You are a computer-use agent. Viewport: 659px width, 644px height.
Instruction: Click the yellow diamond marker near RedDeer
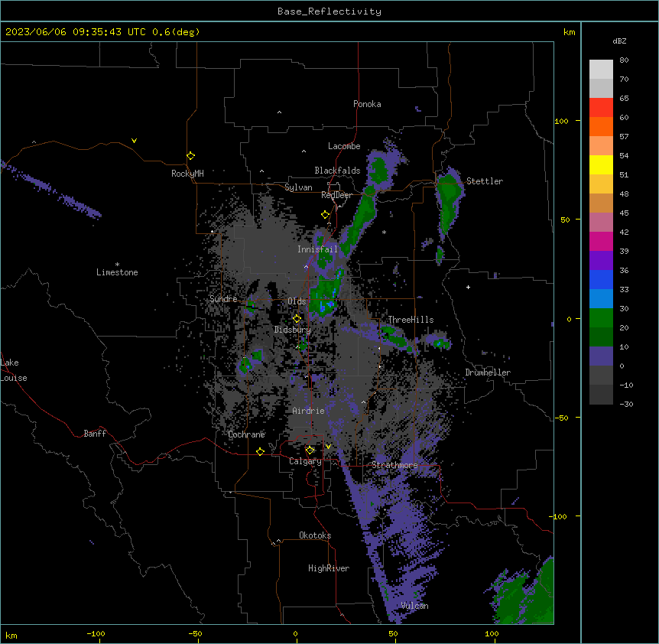(325, 215)
